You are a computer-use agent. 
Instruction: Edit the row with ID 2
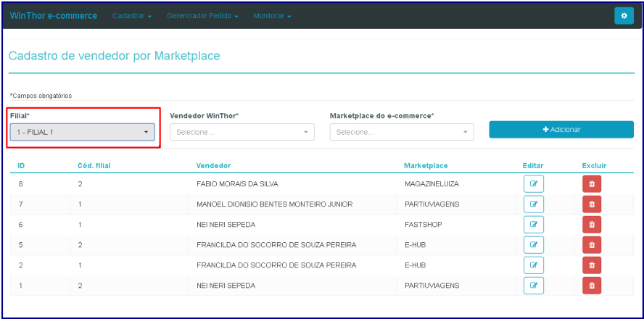pos(534,265)
